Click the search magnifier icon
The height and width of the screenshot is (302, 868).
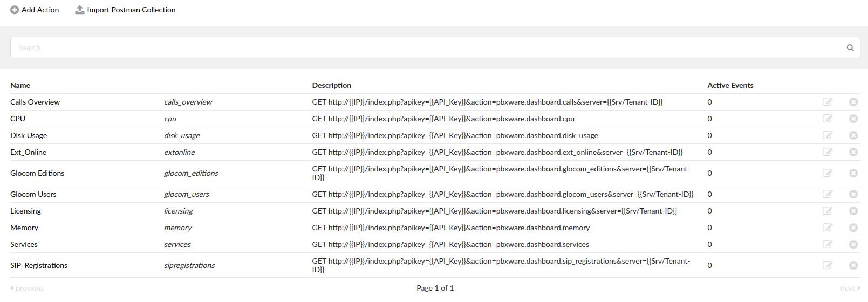(x=850, y=47)
